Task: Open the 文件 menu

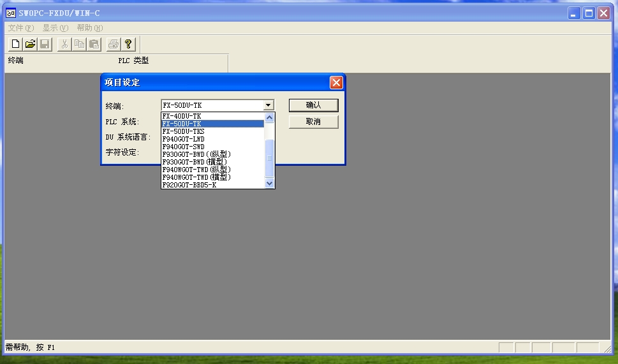Action: point(20,28)
